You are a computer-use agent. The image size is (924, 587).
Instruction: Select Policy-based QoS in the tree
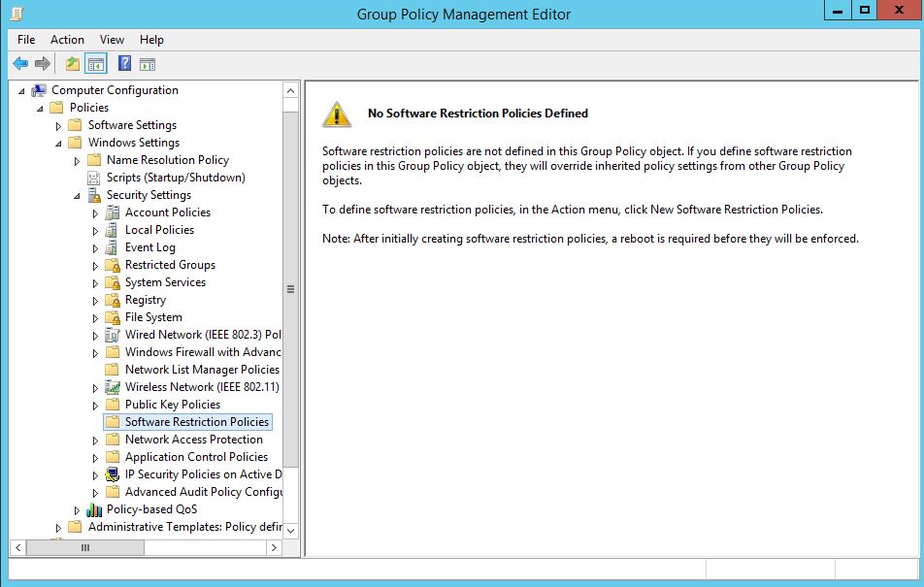152,509
